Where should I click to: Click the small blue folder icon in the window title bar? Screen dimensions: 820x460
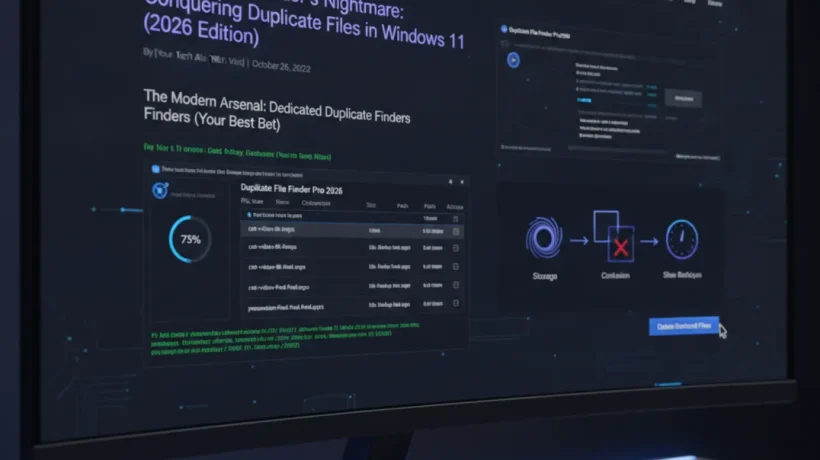click(155, 169)
